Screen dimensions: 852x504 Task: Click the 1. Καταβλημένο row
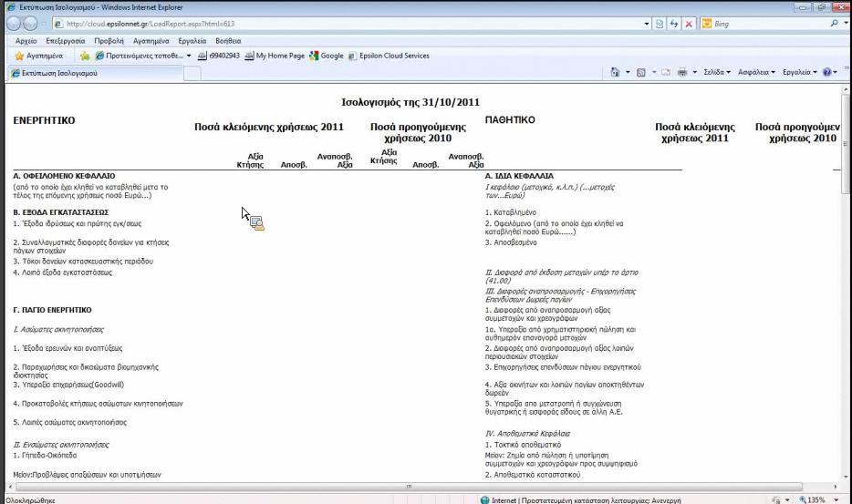click(510, 212)
